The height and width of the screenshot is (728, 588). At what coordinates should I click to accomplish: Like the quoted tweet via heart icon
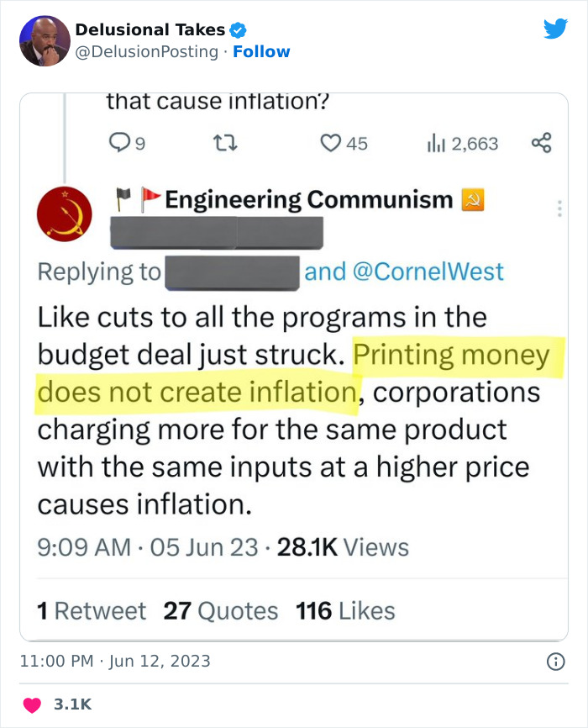[330, 144]
